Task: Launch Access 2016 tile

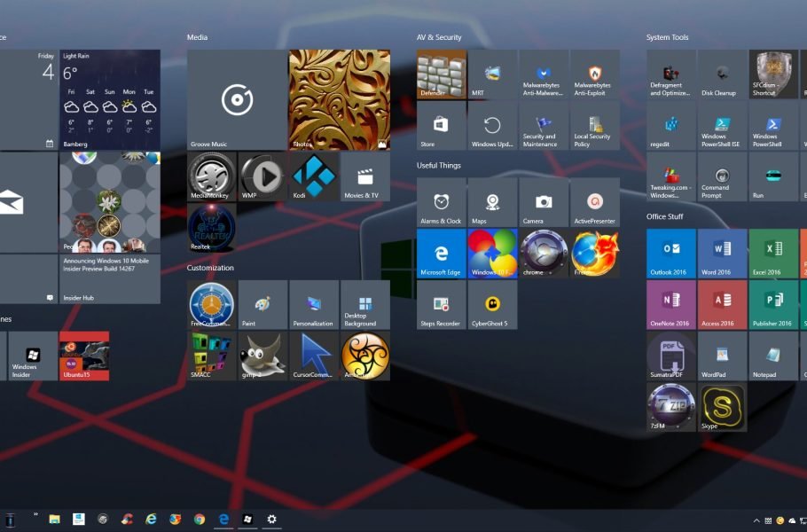Action: (722, 305)
